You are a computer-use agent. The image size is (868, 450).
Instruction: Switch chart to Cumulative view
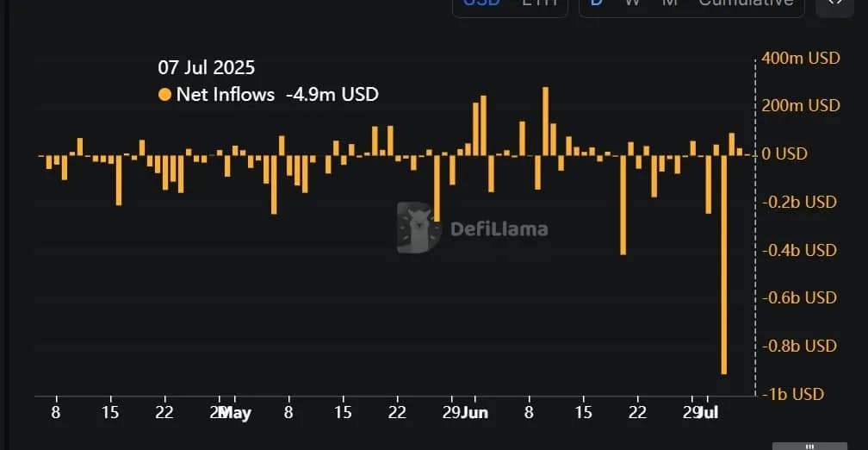click(x=746, y=3)
